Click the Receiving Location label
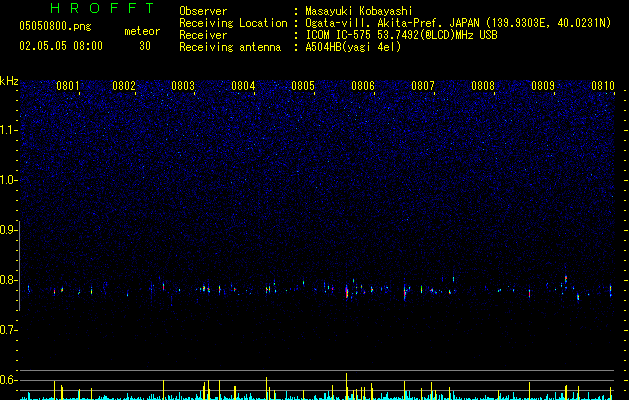This screenshot has height=400, width=629. click(233, 23)
